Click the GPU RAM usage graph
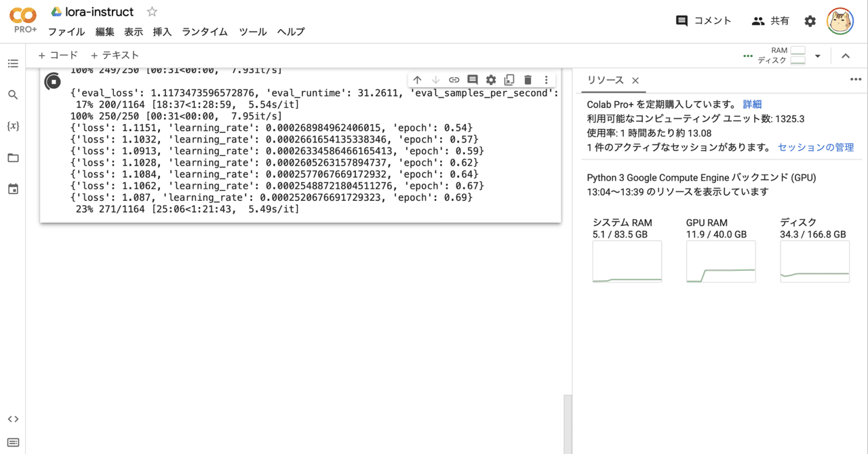The image size is (868, 454). click(x=720, y=261)
